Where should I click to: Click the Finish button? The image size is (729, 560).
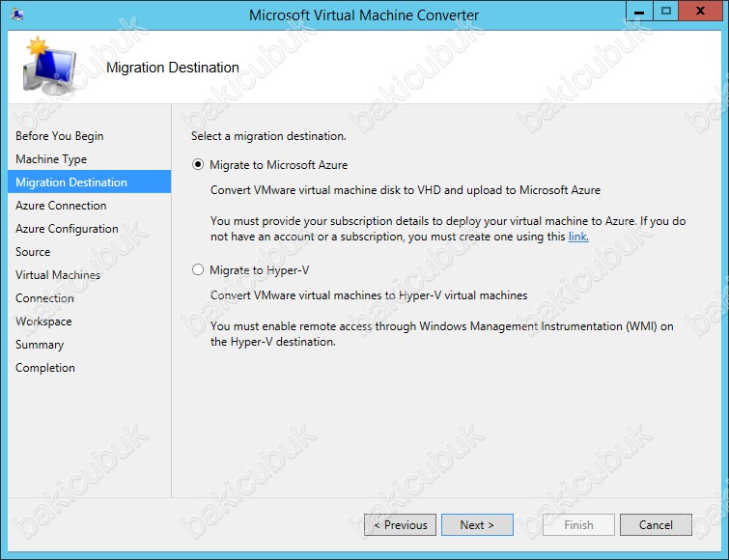pos(578,524)
